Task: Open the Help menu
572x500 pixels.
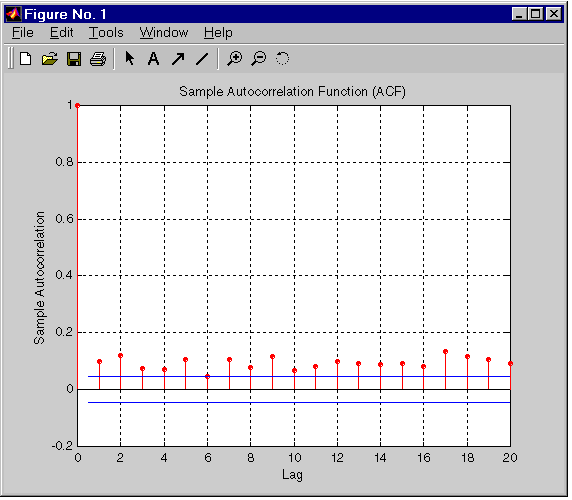Action: [218, 33]
